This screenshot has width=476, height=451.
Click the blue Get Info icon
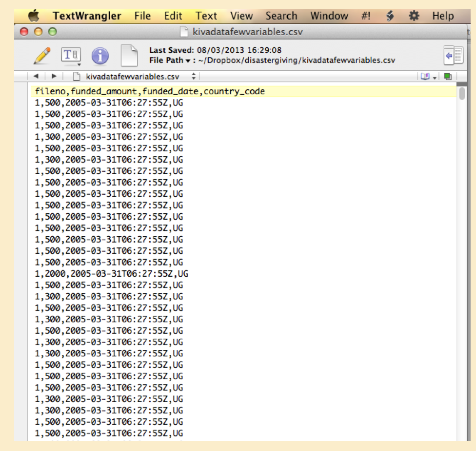[x=100, y=56]
